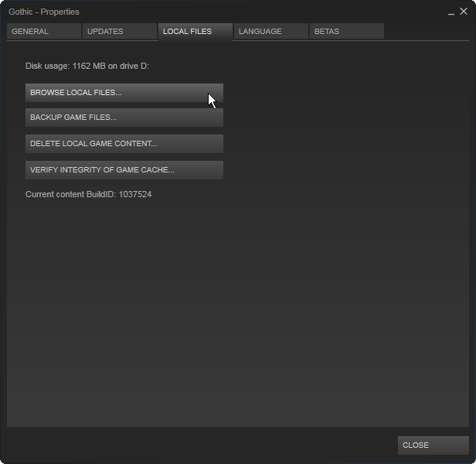The width and height of the screenshot is (476, 464).
Task: Choose Delete Local Game Content
Action: point(124,144)
